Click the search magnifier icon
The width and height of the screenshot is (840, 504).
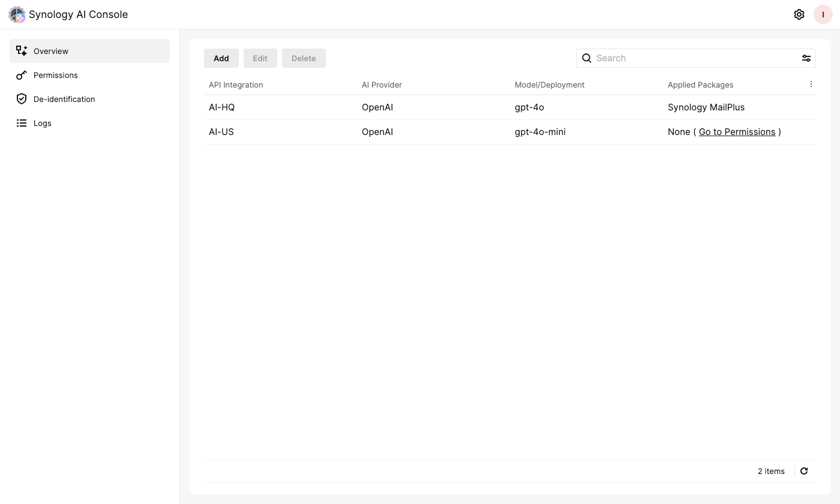click(x=586, y=58)
